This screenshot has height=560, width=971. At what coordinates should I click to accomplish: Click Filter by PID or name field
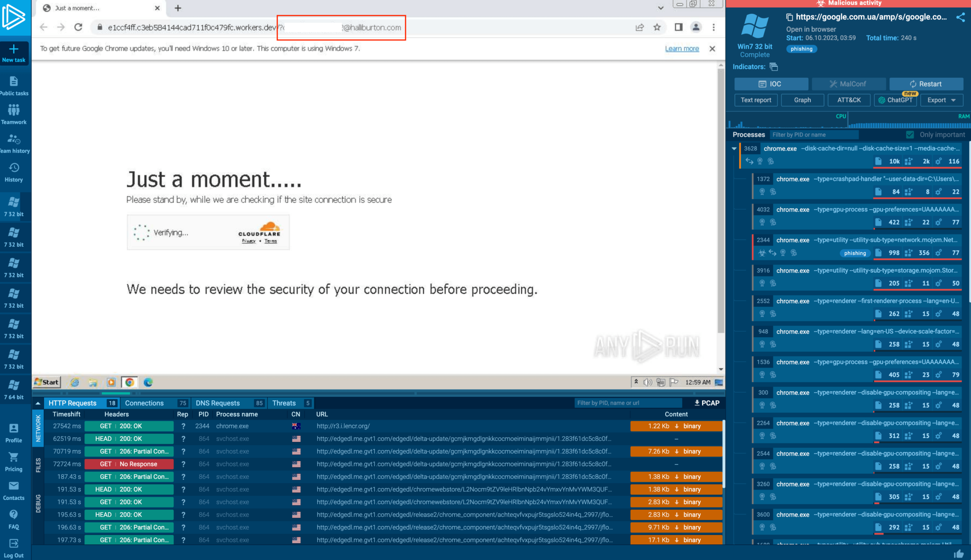point(813,135)
